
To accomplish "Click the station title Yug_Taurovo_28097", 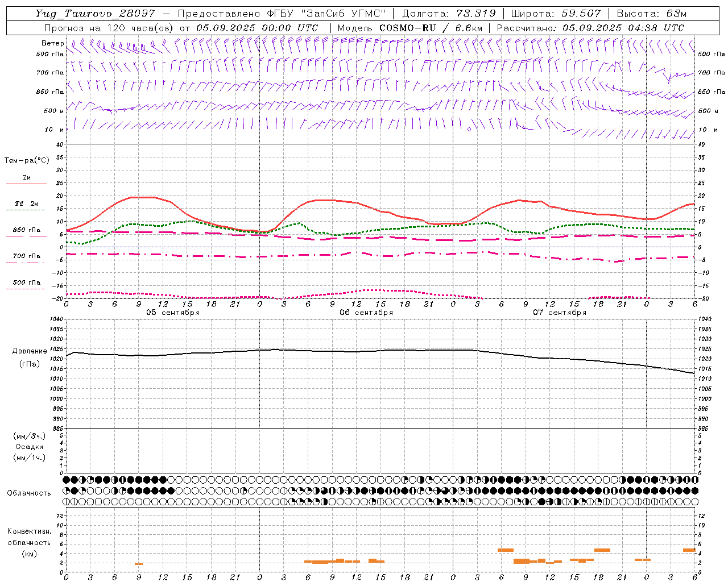I will 95,14.
